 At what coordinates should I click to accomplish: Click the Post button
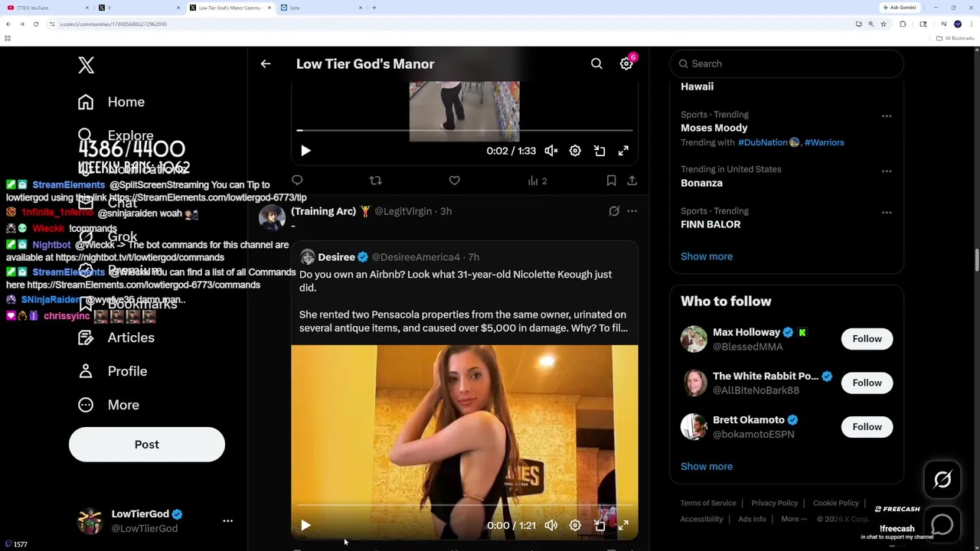pos(147,445)
